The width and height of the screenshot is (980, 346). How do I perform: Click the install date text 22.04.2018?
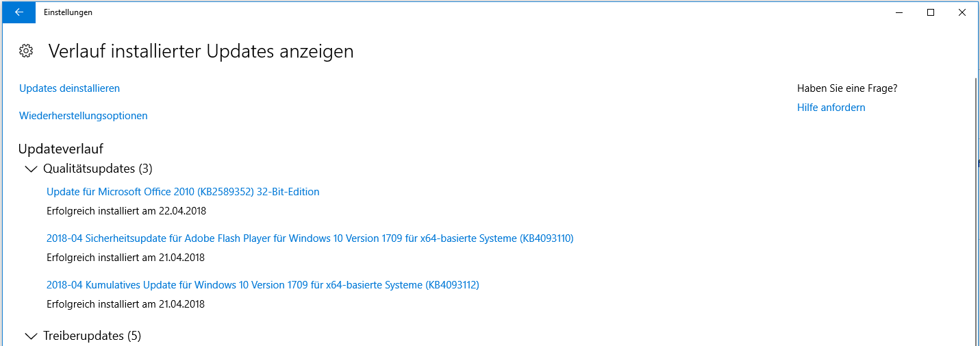(182, 211)
